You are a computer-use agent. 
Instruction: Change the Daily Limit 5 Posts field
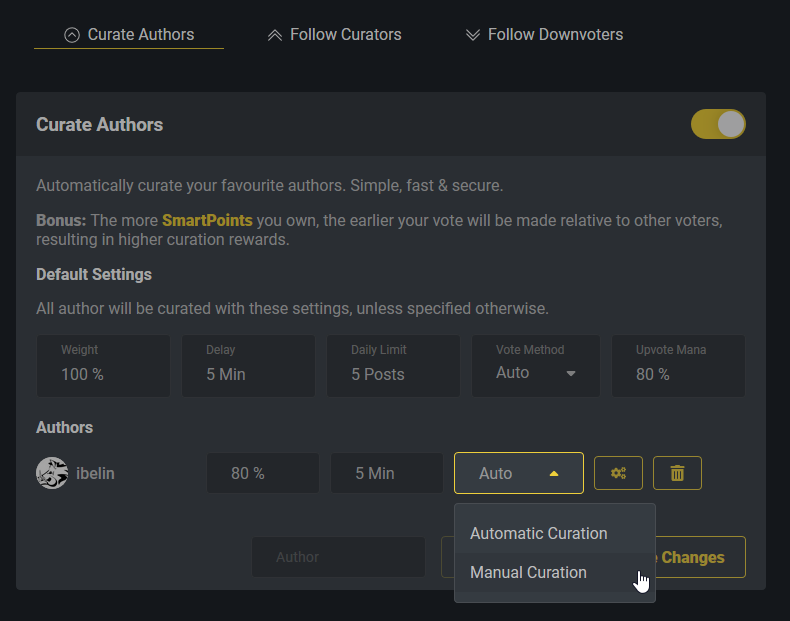(x=393, y=374)
